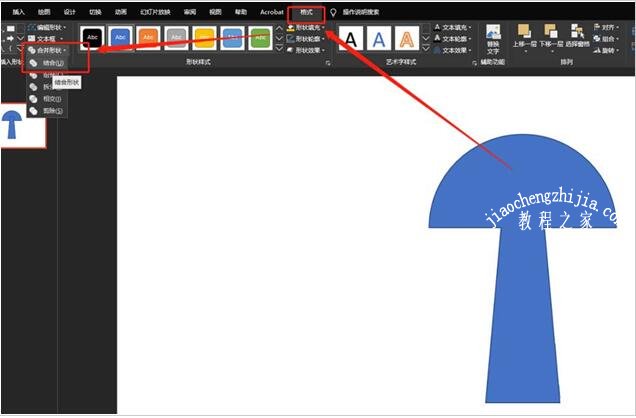Open the 选择窗格 (Selection Pane)
The image size is (636, 418).
pyautogui.click(x=577, y=36)
